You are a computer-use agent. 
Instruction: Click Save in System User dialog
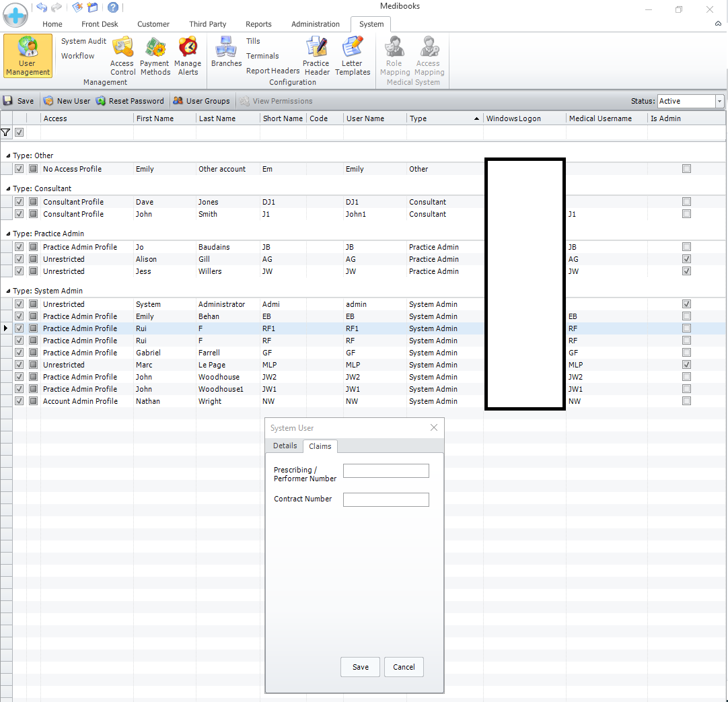360,667
